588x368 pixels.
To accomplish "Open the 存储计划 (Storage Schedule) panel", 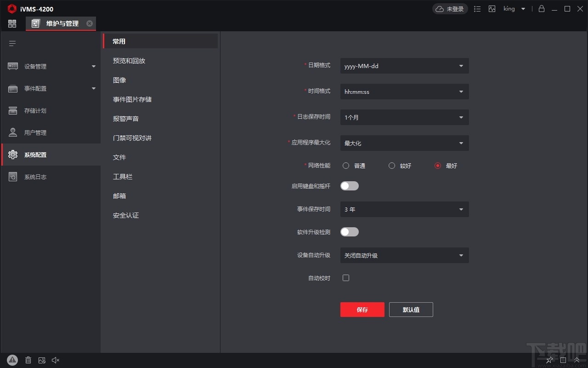I will coord(34,110).
